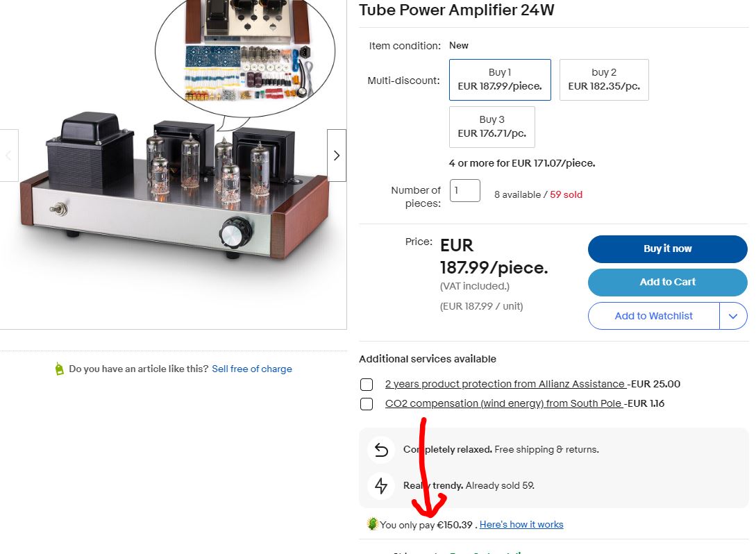Screen dimensions: 756x554
Task: Open Sell free of charge link
Action: (x=252, y=369)
